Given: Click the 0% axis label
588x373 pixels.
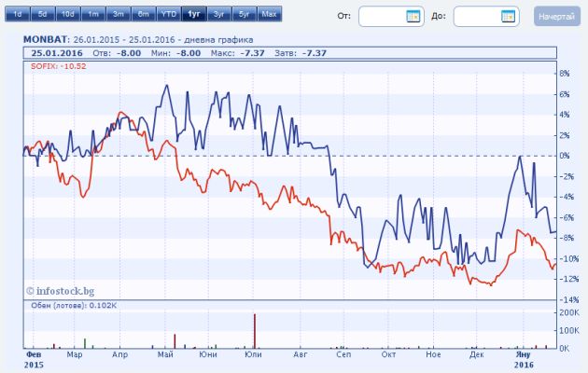Looking at the screenshot, I should click(x=565, y=156).
